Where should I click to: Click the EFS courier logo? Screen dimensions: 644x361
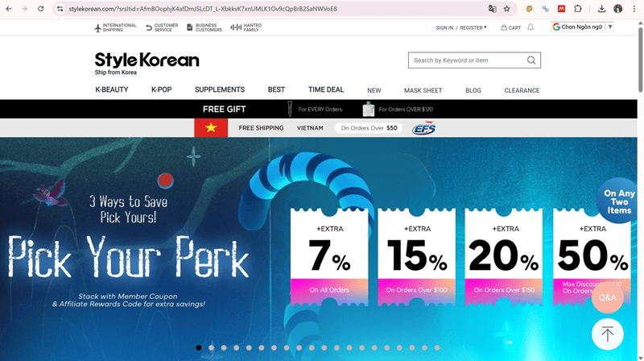point(424,128)
